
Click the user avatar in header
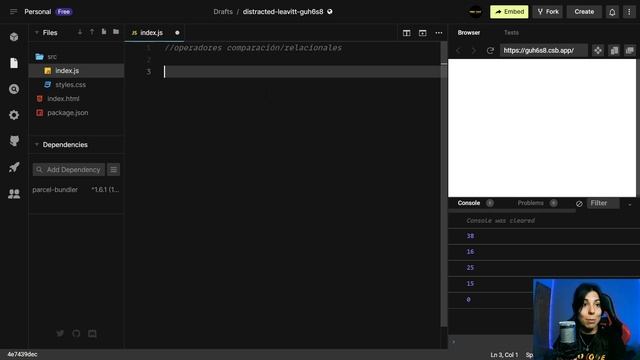click(475, 12)
